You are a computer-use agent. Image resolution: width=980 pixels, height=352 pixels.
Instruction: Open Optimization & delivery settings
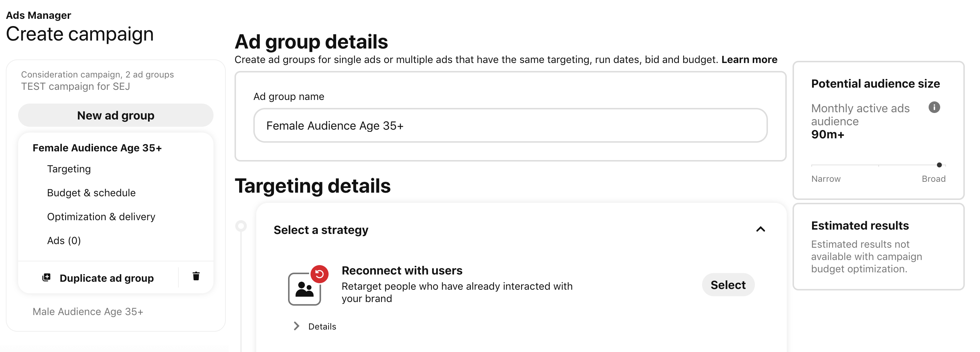[x=101, y=217]
